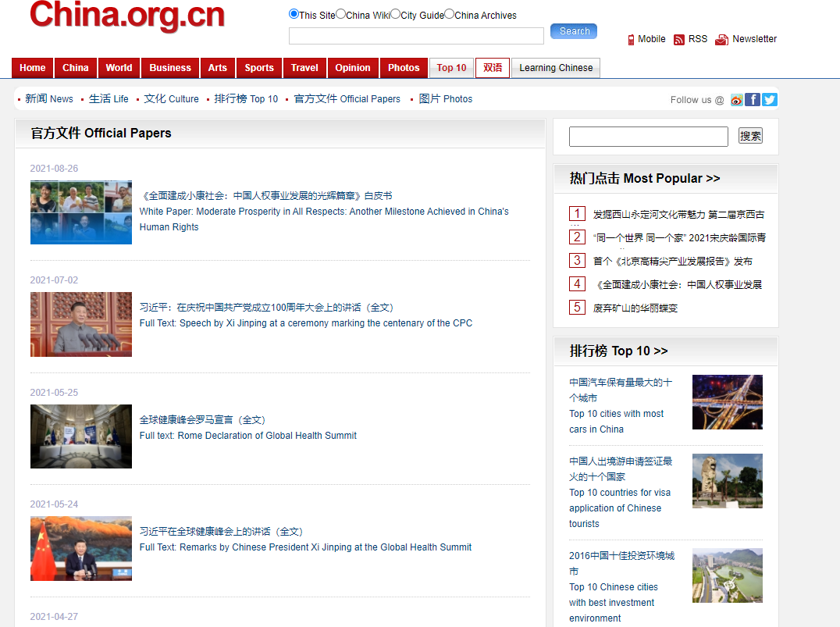Image resolution: width=840 pixels, height=627 pixels.
Task: Go to 图片 Photos sub-navigation link
Action: pos(446,99)
